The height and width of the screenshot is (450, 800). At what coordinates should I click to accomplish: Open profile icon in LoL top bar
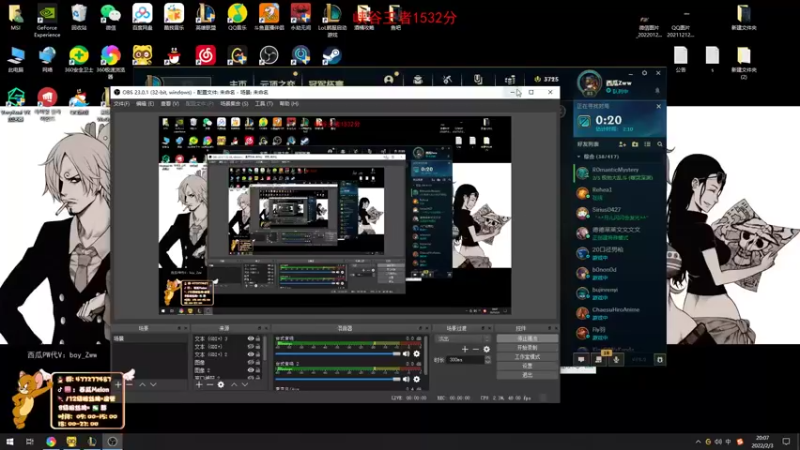click(x=389, y=79)
